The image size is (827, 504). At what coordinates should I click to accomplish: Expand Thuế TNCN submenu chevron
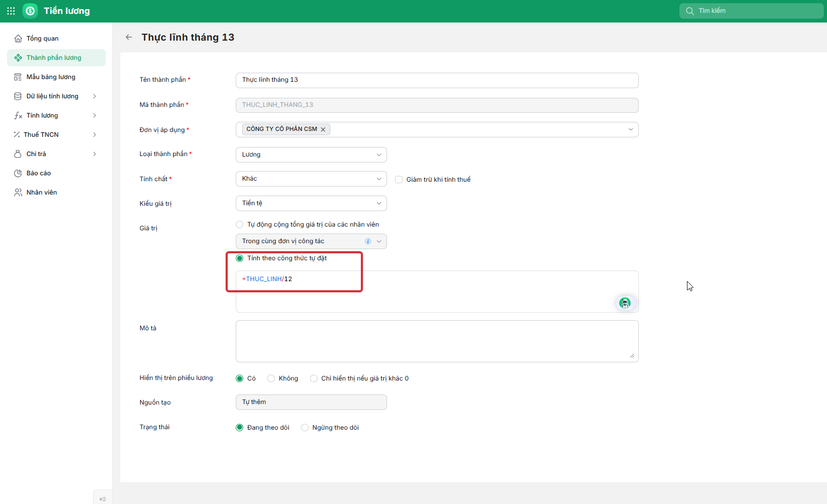95,135
